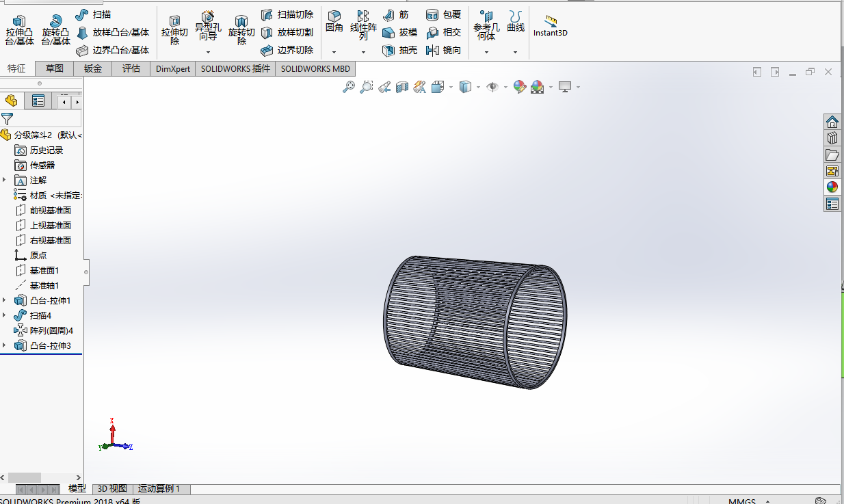Open the 曲线 curves dropdown arrow
Image resolution: width=844 pixels, height=504 pixels.
(x=516, y=52)
